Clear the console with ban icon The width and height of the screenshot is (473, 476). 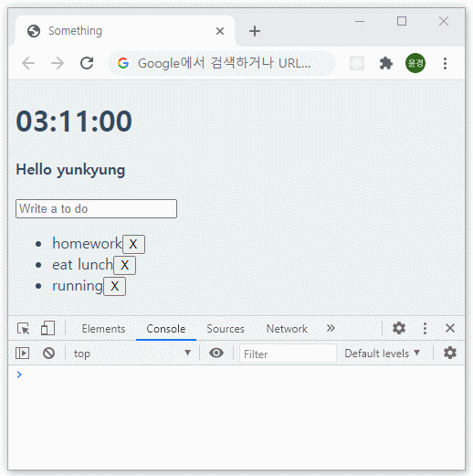click(x=48, y=354)
